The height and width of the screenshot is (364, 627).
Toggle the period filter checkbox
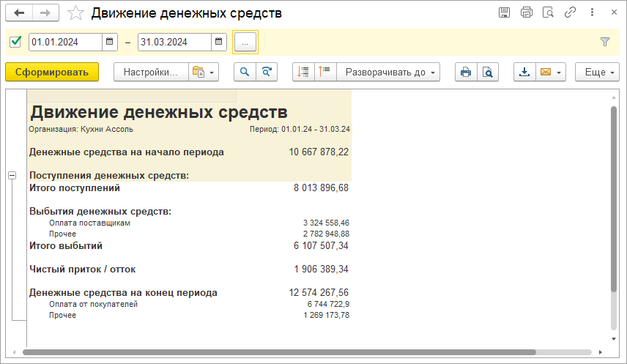15,42
